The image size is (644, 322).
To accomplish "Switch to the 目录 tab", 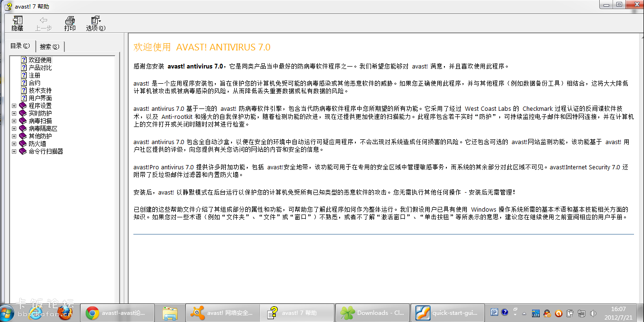I will click(20, 46).
